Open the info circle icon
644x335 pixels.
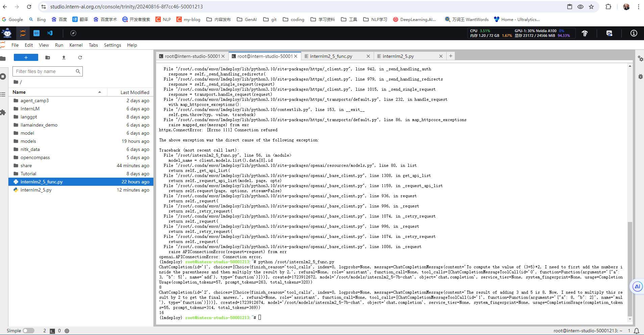[634, 33]
